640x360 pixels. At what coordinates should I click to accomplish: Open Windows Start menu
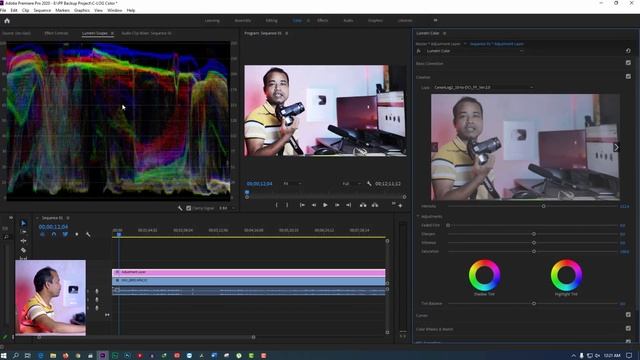(x=4, y=356)
